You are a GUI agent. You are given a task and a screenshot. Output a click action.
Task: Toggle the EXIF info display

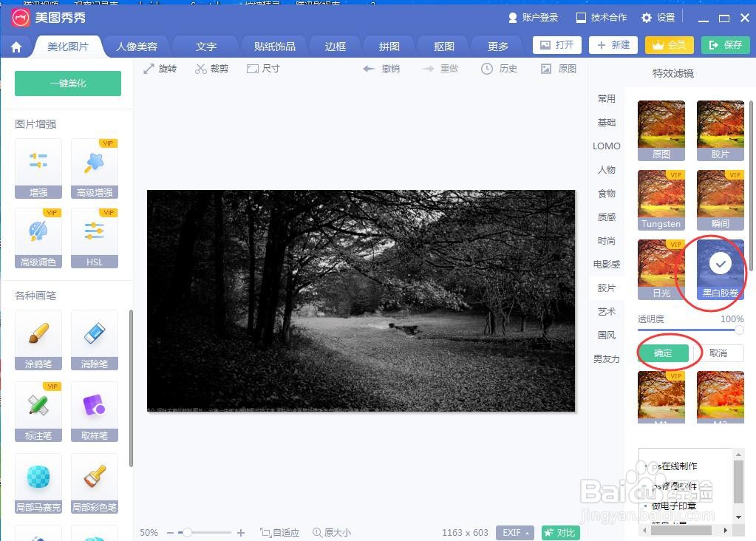point(514,532)
